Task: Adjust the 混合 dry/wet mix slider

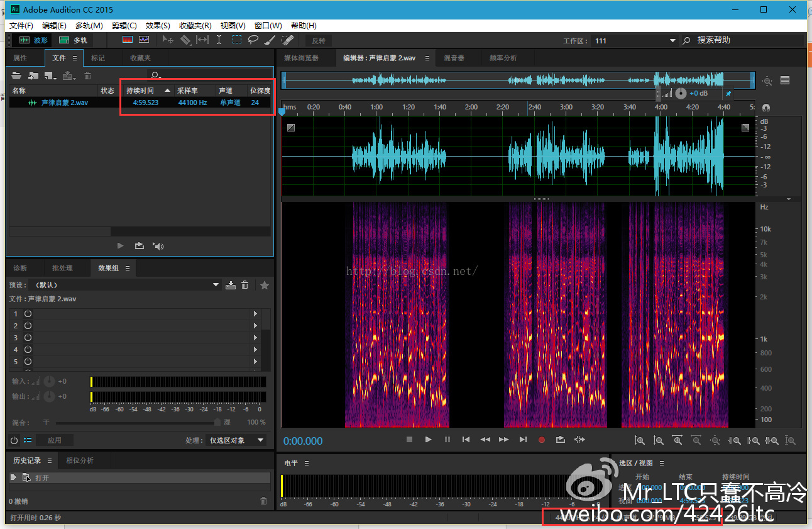Action: click(137, 423)
